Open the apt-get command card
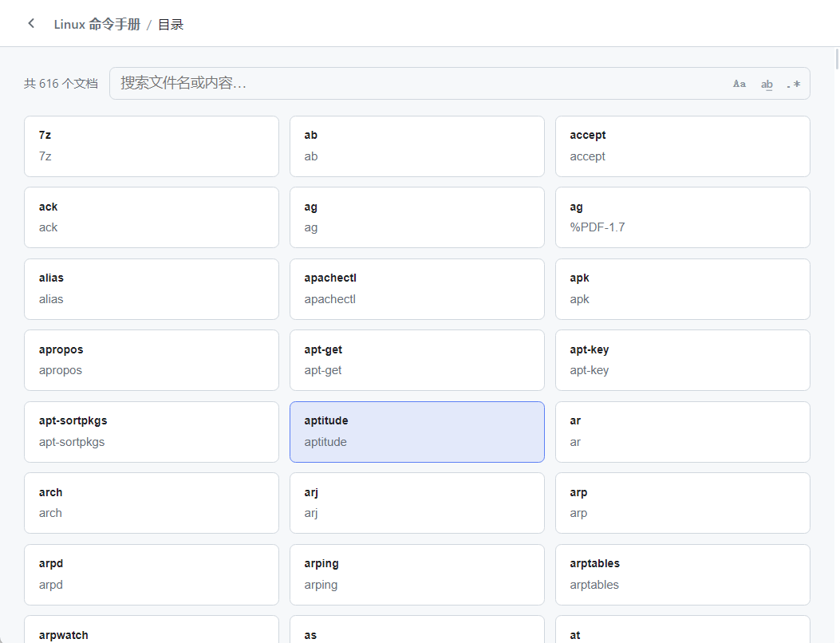840x643 pixels. coord(416,360)
